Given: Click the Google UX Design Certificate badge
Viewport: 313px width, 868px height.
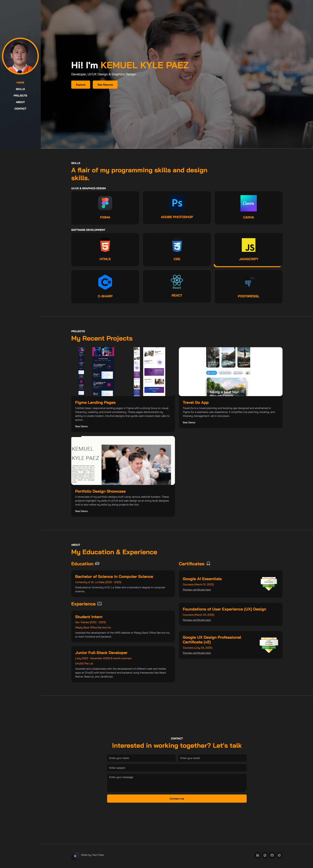Looking at the screenshot, I should click(x=268, y=645).
